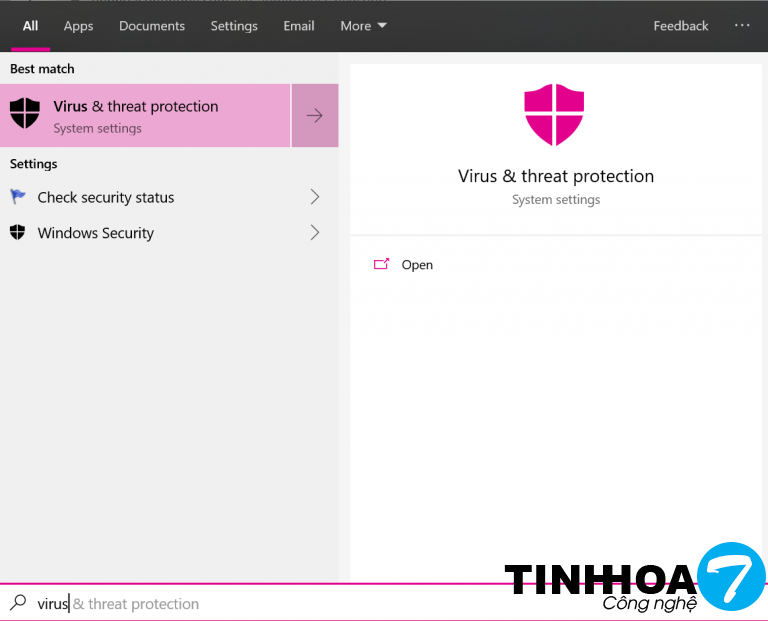Select the Windows Security result text

(96, 233)
